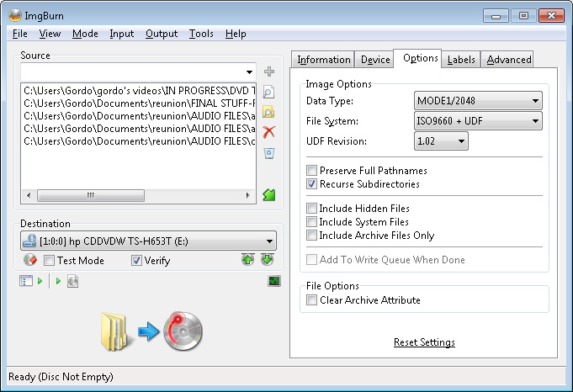Click the green up-arrow icon by Verify
This screenshot has width=573, height=392.
click(247, 260)
